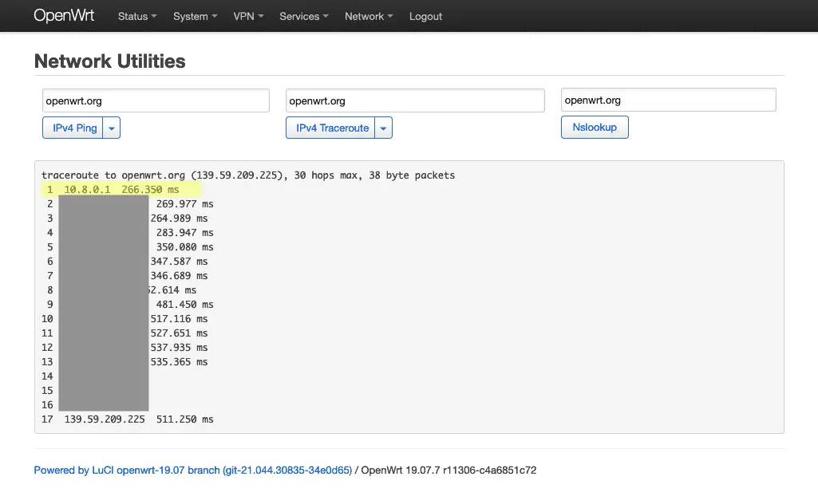The image size is (818, 504).
Task: Click the highlighted first traceroute hop line
Action: click(x=121, y=190)
